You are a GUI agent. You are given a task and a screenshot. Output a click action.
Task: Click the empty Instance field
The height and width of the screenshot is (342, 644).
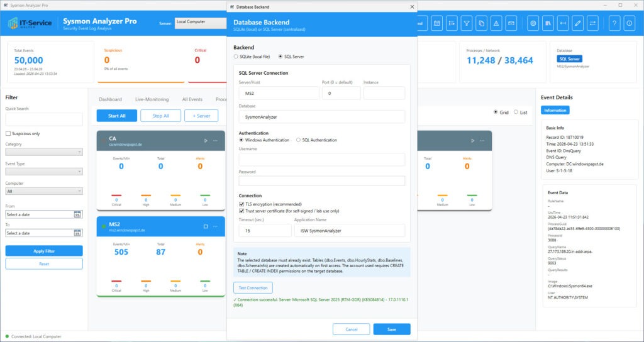pos(384,93)
